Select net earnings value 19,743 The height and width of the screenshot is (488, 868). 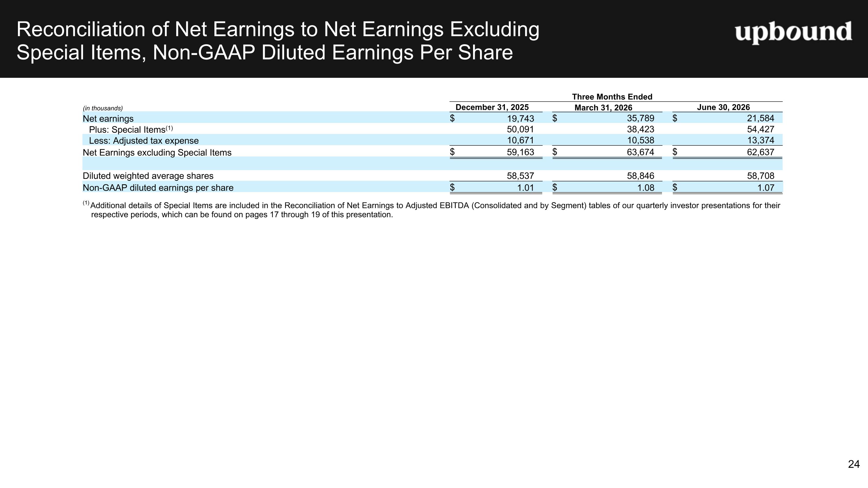pos(520,118)
